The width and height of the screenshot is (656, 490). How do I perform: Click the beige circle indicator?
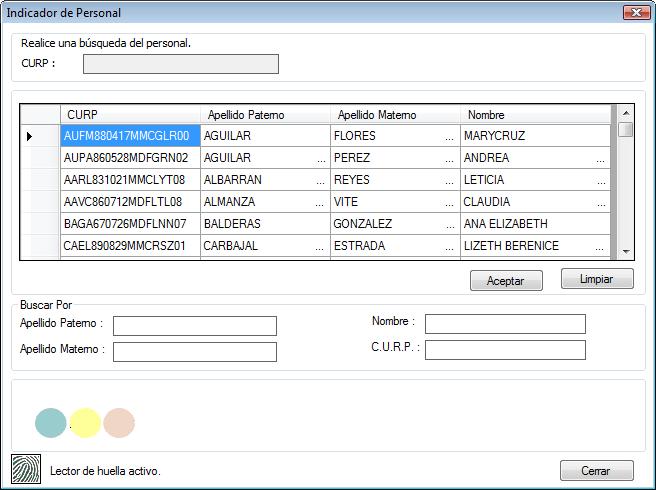click(119, 423)
